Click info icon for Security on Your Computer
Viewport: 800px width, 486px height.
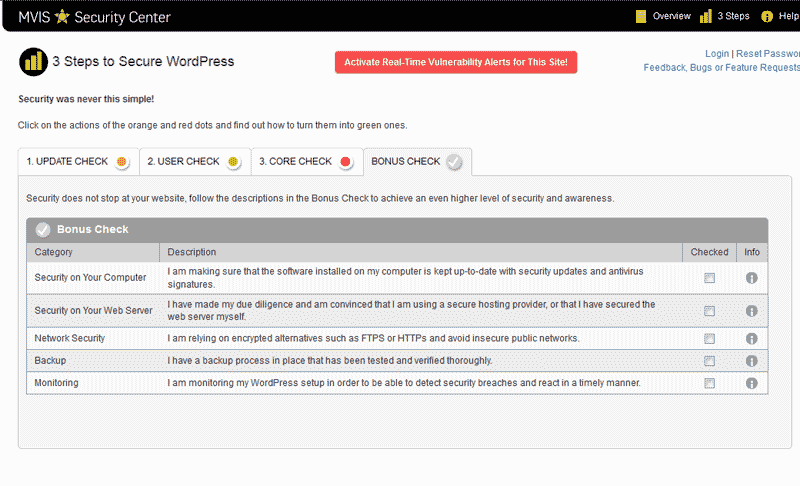pos(752,278)
